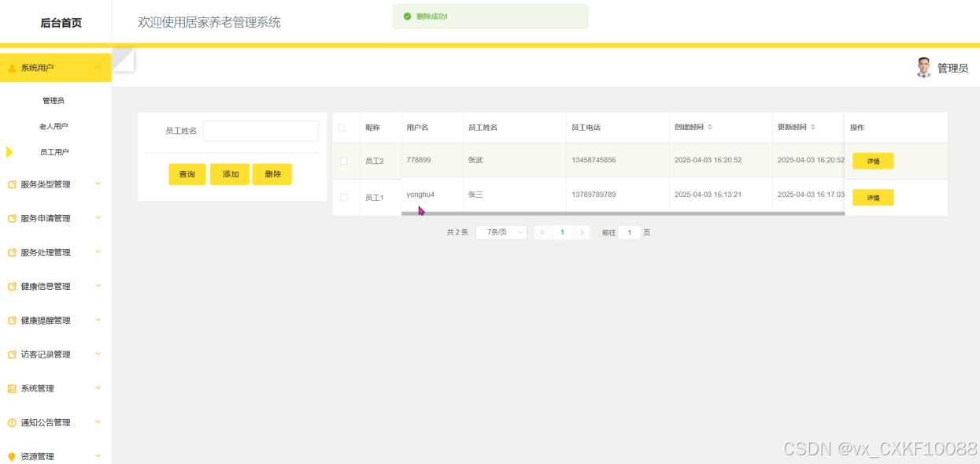Click the green success checkmark icon
This screenshot has width=980, height=464.
(x=407, y=16)
